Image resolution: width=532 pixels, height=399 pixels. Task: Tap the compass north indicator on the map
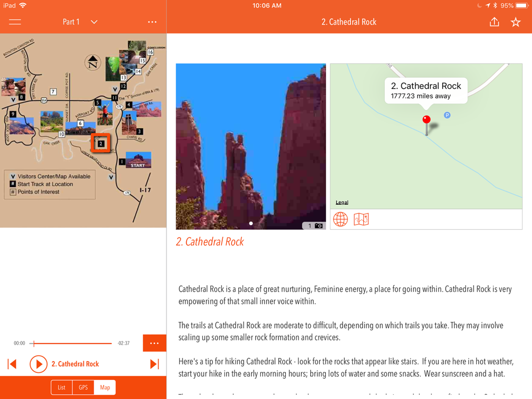[x=93, y=63]
